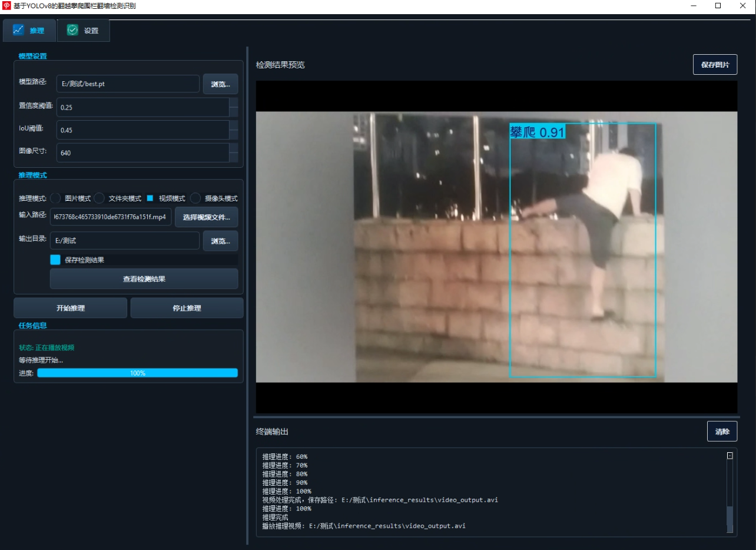The height and width of the screenshot is (550, 756).
Task: Click the checkmark icon on the 设置 tab
Action: point(72,30)
